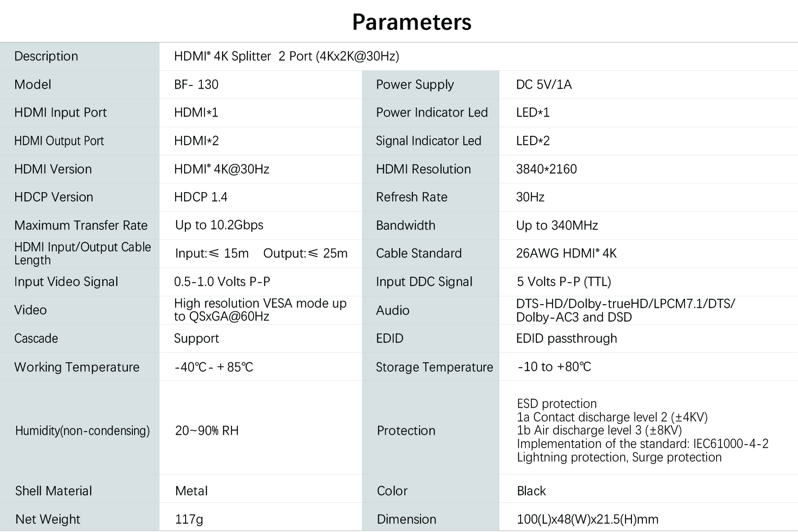Click the Parameters heading
This screenshot has width=798, height=532.
coord(412,22)
